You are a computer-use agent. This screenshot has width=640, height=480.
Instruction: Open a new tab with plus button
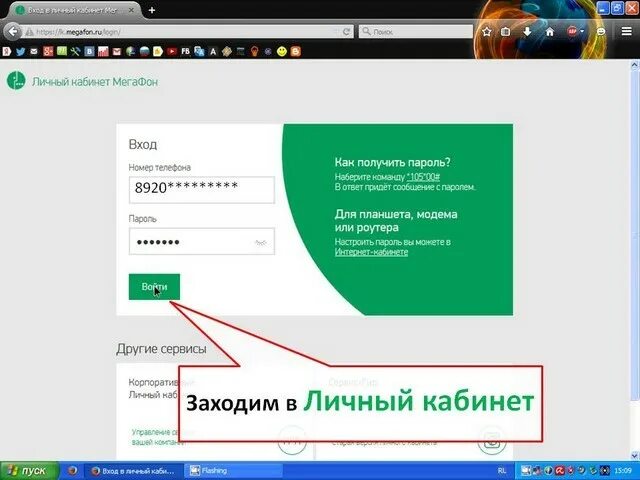(x=152, y=10)
